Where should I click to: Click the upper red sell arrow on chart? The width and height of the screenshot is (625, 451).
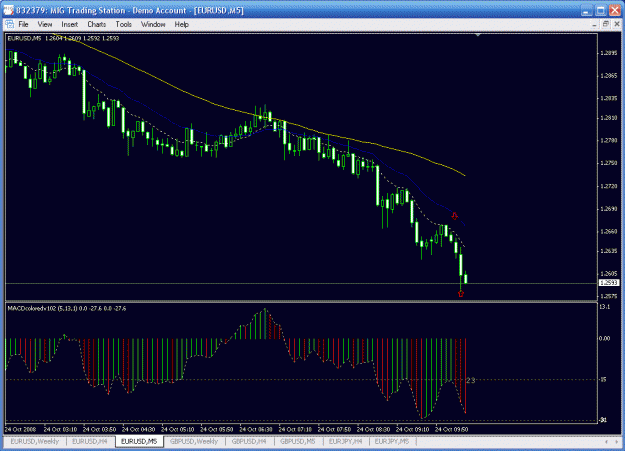pyautogui.click(x=454, y=216)
